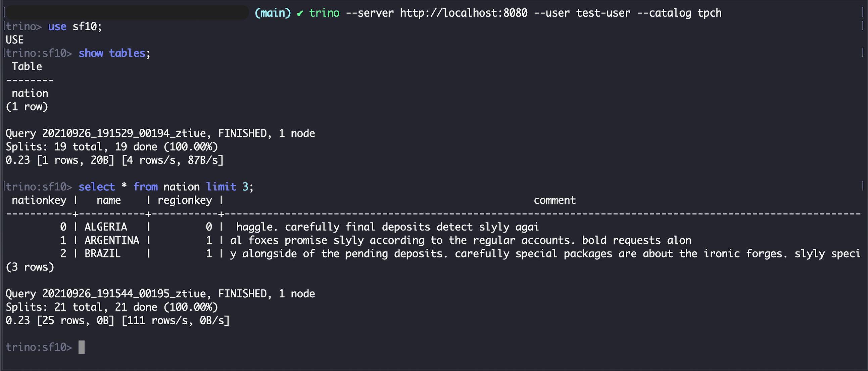Click BRAZIL in the query results

102,254
